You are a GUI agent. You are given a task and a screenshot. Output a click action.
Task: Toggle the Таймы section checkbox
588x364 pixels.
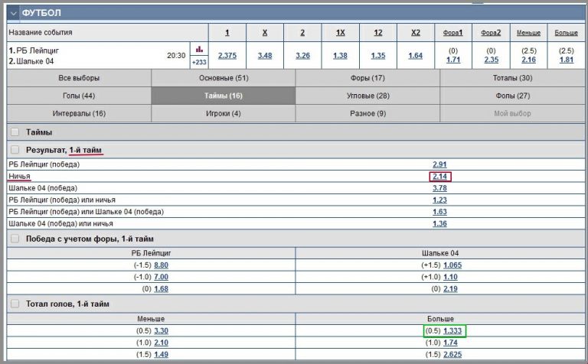point(15,132)
